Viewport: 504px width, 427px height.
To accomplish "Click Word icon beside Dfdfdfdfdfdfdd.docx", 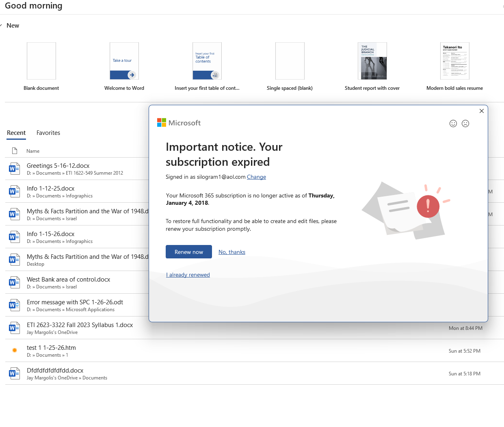I will [x=14, y=373].
